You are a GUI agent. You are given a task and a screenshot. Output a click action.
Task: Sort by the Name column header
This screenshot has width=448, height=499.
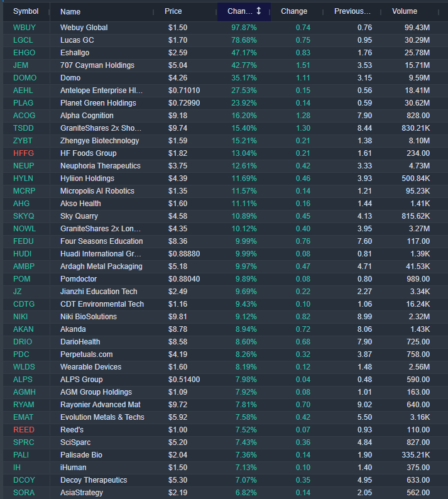click(x=70, y=12)
